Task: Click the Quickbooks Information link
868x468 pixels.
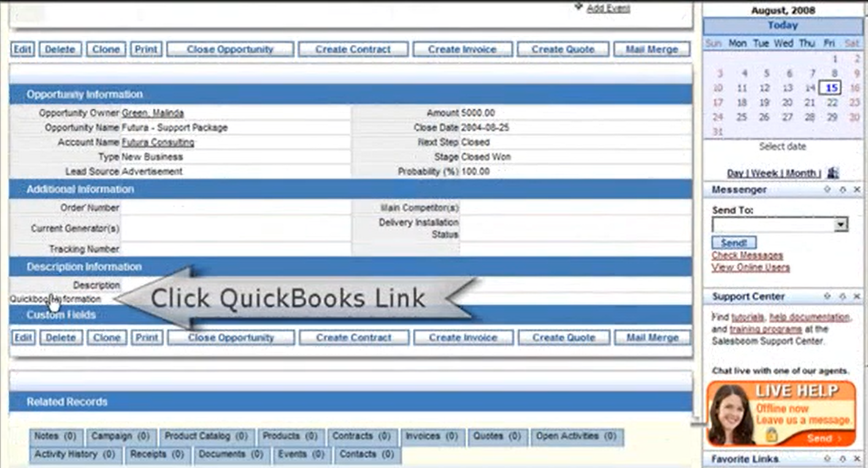Action: pyautogui.click(x=55, y=299)
